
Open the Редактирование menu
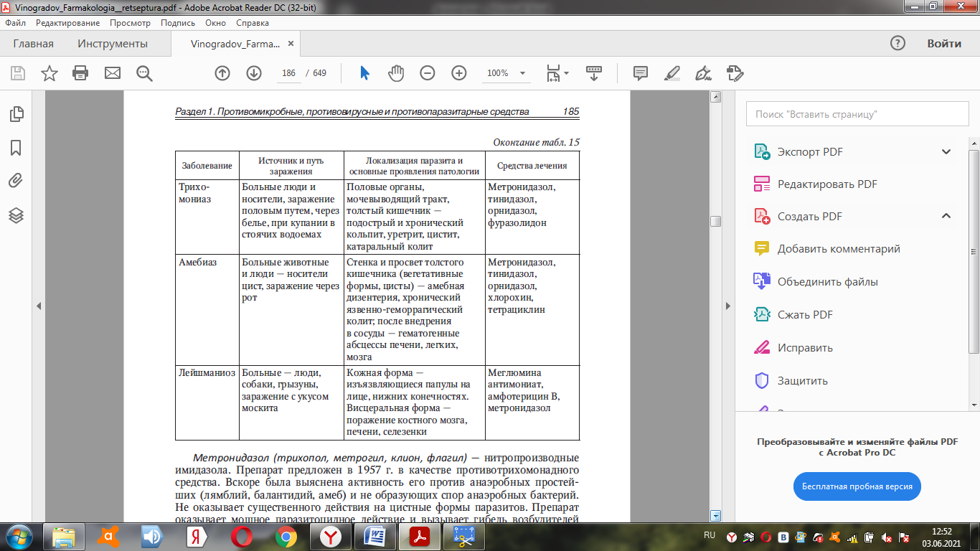pyautogui.click(x=67, y=23)
